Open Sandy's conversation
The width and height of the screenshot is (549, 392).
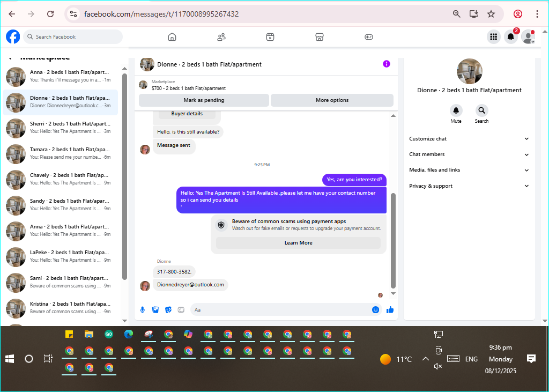[60, 205]
